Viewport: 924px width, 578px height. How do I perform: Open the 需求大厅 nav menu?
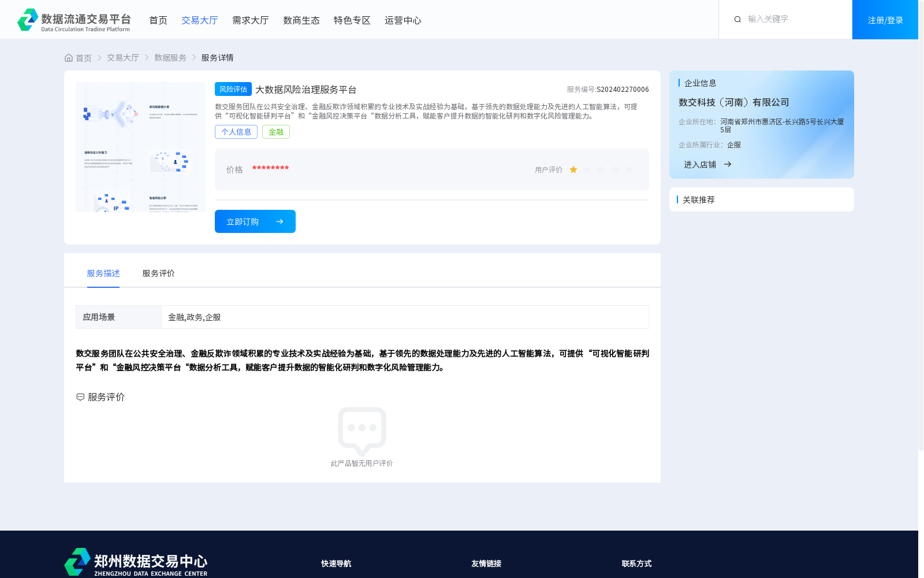tap(251, 20)
